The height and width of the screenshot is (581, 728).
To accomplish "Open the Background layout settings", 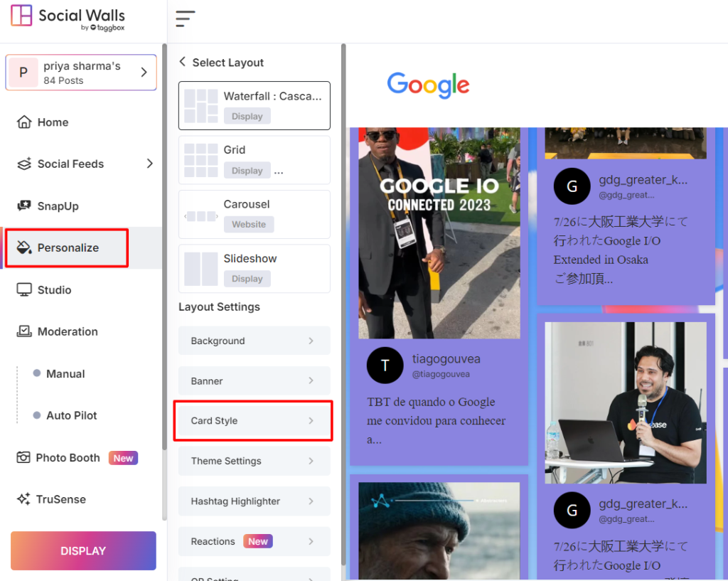I will coord(254,341).
